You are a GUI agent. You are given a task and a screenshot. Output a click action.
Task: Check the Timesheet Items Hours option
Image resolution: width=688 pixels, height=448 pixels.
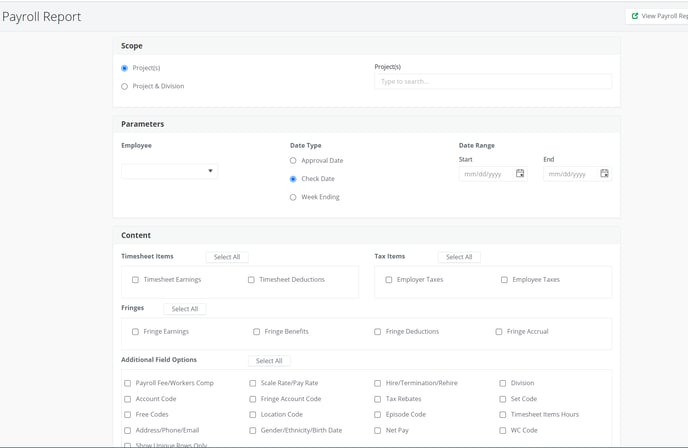[502, 415]
